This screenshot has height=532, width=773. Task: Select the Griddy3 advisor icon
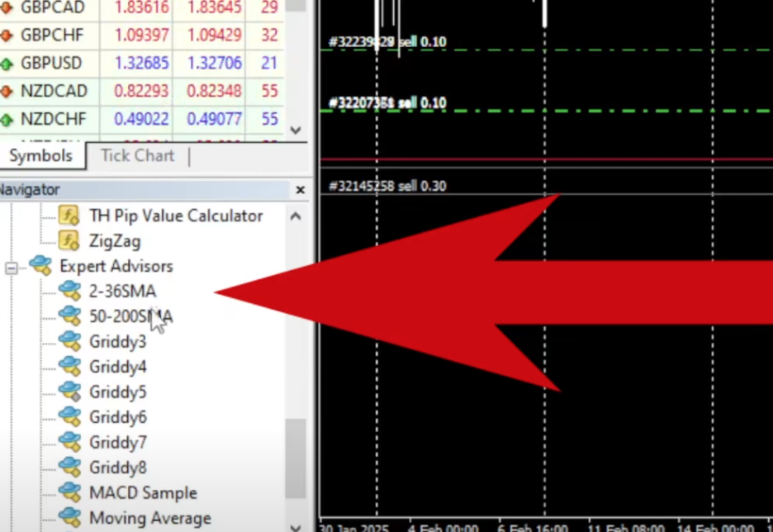[x=69, y=340]
